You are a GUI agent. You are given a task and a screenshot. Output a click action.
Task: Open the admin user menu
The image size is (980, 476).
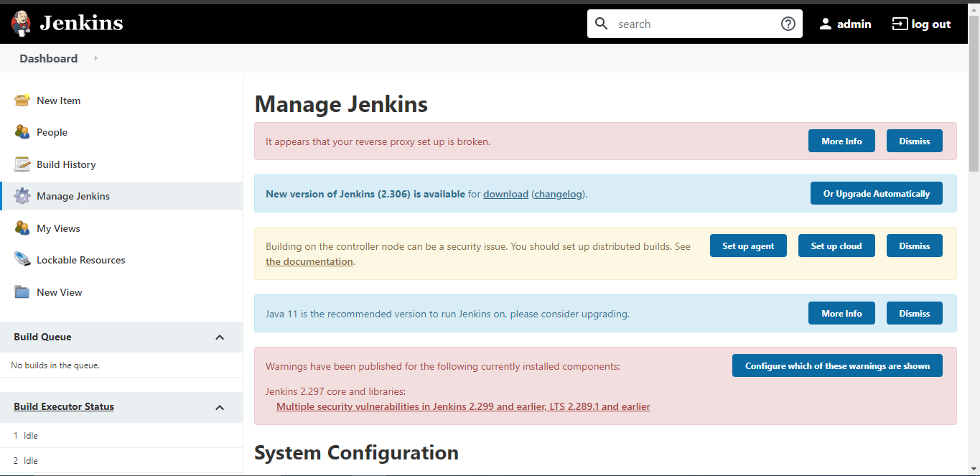pos(845,24)
